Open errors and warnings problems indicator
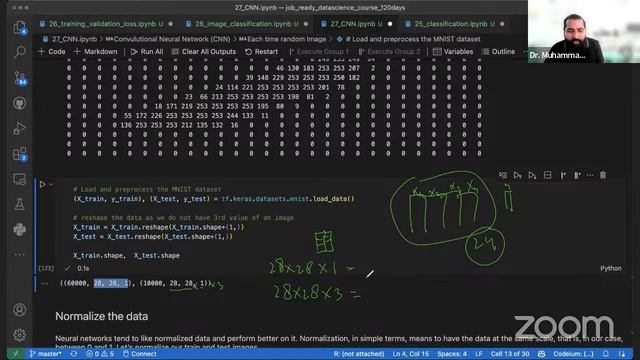The image size is (640, 360). pyautogui.click(x=100, y=354)
